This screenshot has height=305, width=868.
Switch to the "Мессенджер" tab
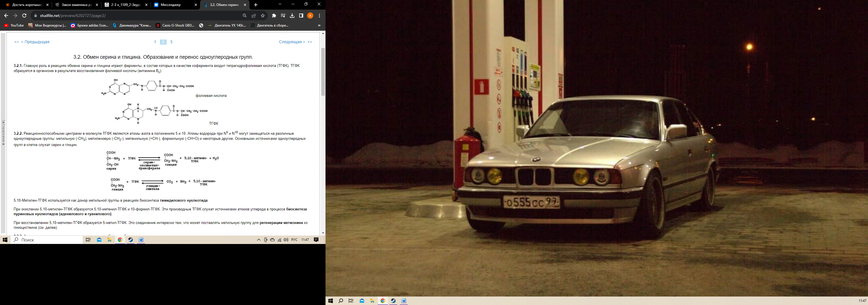pos(175,5)
